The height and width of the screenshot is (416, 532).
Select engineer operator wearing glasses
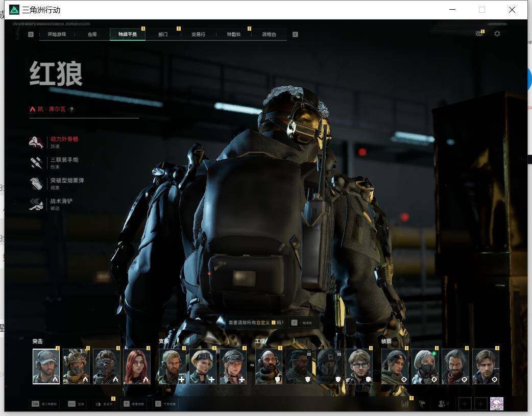pyautogui.click(x=359, y=366)
